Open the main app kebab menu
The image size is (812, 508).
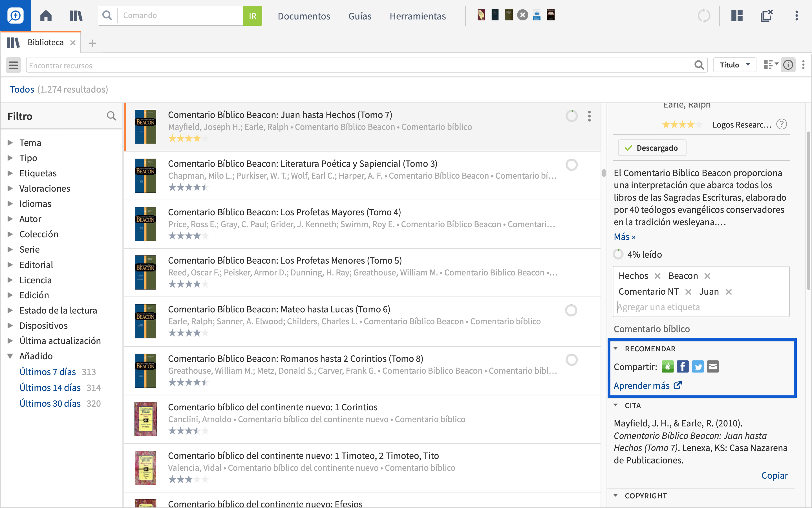(x=796, y=16)
